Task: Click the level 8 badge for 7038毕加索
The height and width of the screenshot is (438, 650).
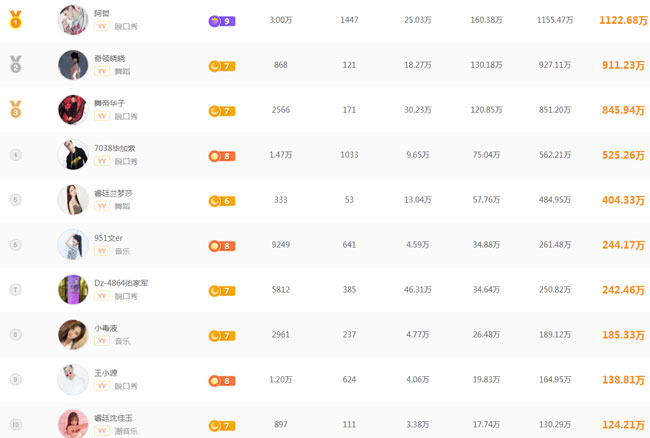Action: pyautogui.click(x=222, y=156)
